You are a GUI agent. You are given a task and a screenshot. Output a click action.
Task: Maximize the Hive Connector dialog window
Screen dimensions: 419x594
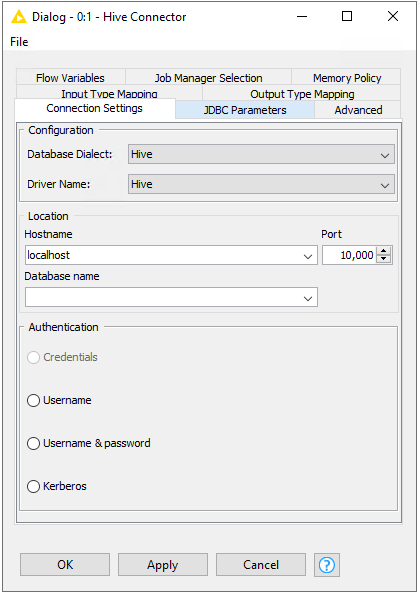[x=347, y=16]
